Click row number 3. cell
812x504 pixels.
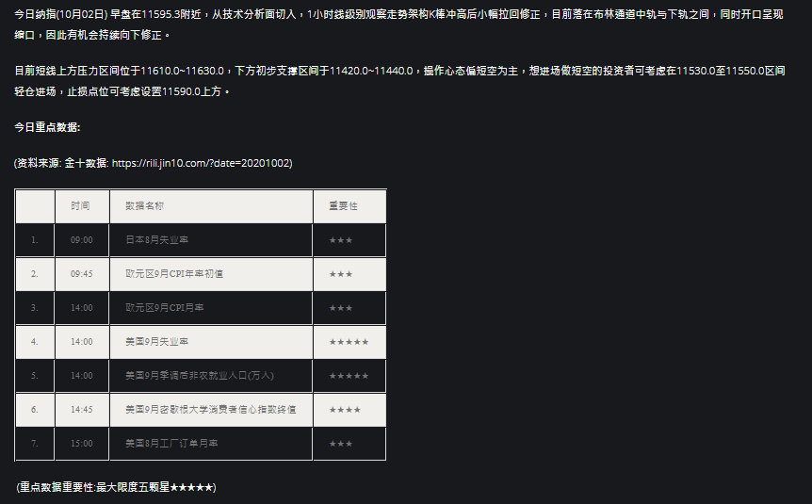pos(35,308)
